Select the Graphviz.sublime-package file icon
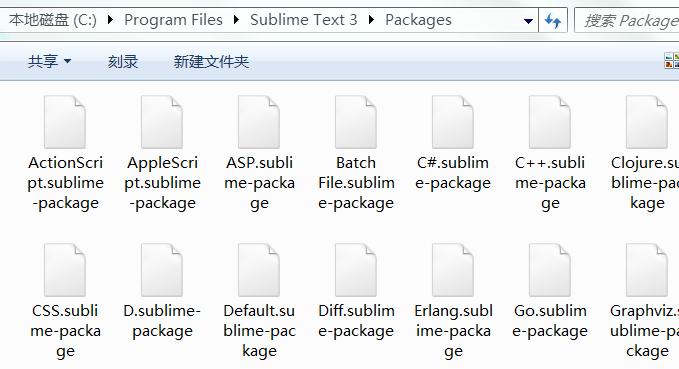Screen dimensions: 679x369 pos(647,270)
